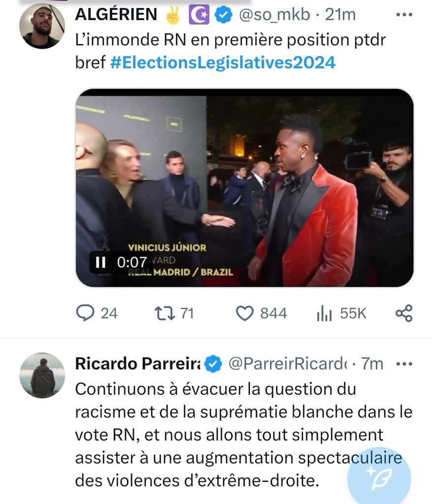Tap the share icon under the video

pos(403,313)
